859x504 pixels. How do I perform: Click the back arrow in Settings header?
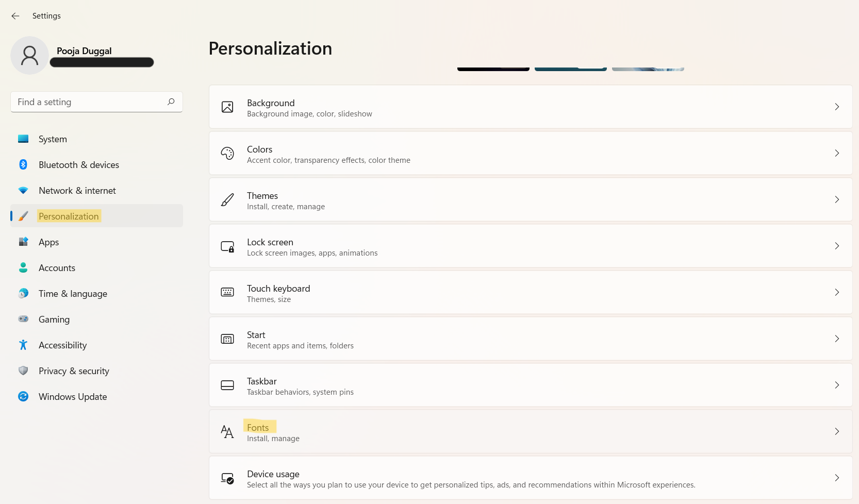(x=15, y=16)
